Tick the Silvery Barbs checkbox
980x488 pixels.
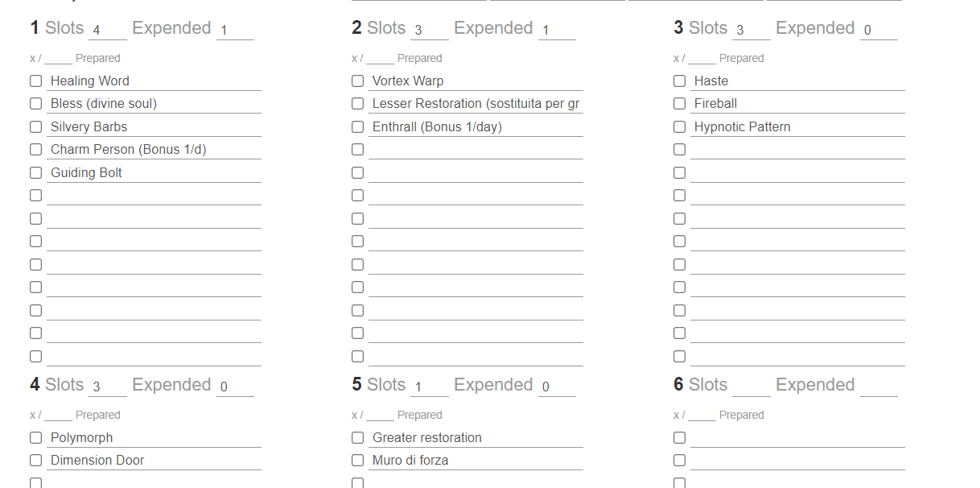[x=35, y=126]
